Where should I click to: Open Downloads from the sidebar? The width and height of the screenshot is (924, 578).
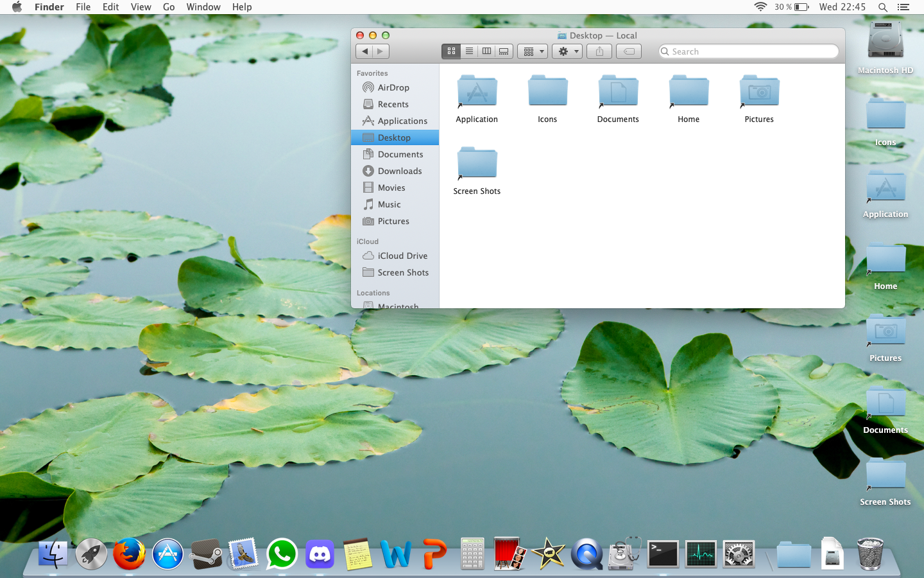(395, 171)
